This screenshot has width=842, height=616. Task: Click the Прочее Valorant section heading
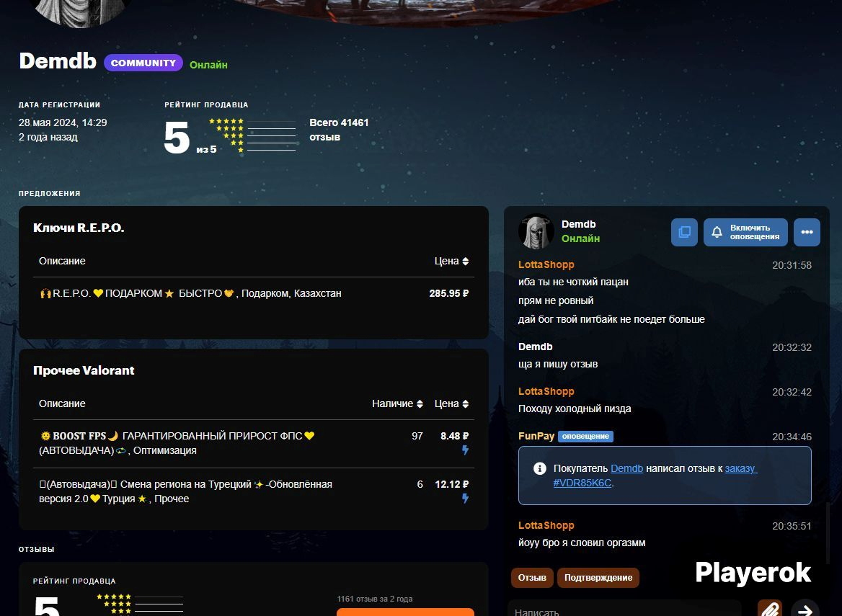84,370
